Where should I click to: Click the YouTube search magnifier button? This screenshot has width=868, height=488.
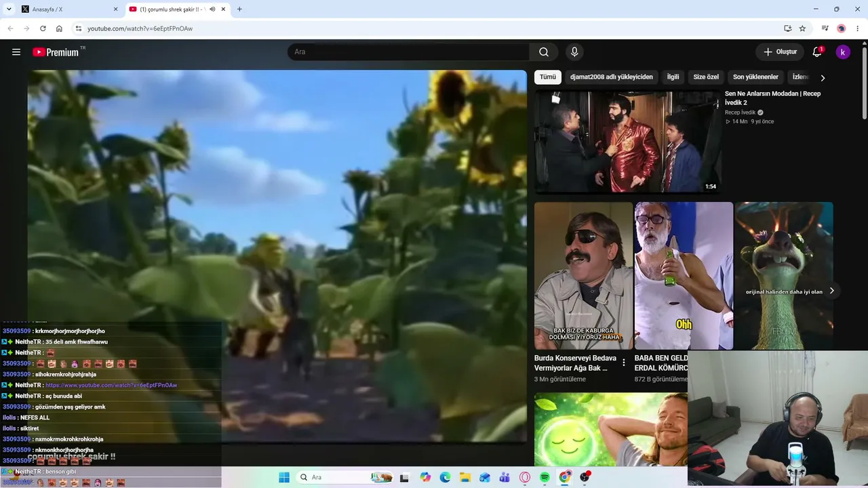click(x=544, y=52)
